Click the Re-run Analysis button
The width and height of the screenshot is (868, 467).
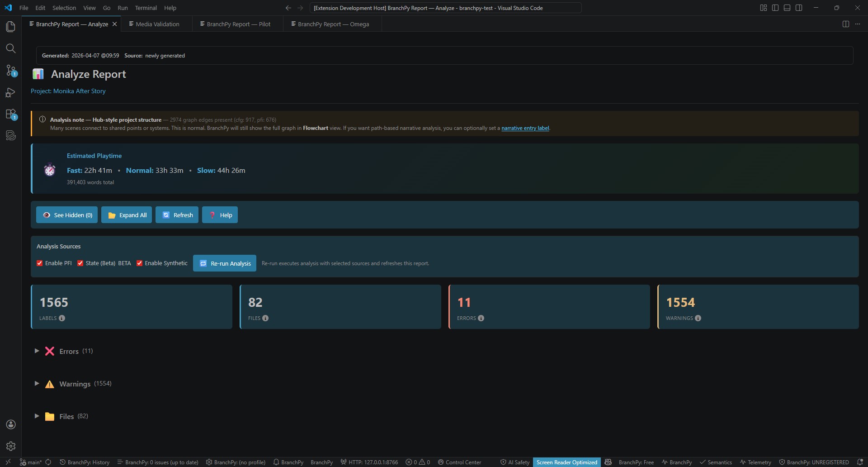click(225, 263)
